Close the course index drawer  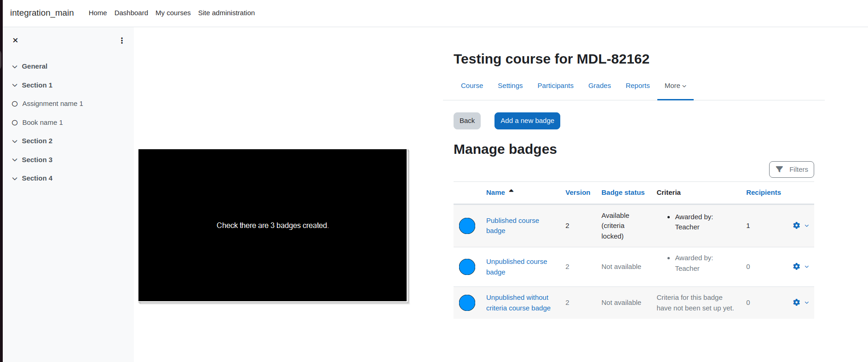pyautogui.click(x=15, y=41)
